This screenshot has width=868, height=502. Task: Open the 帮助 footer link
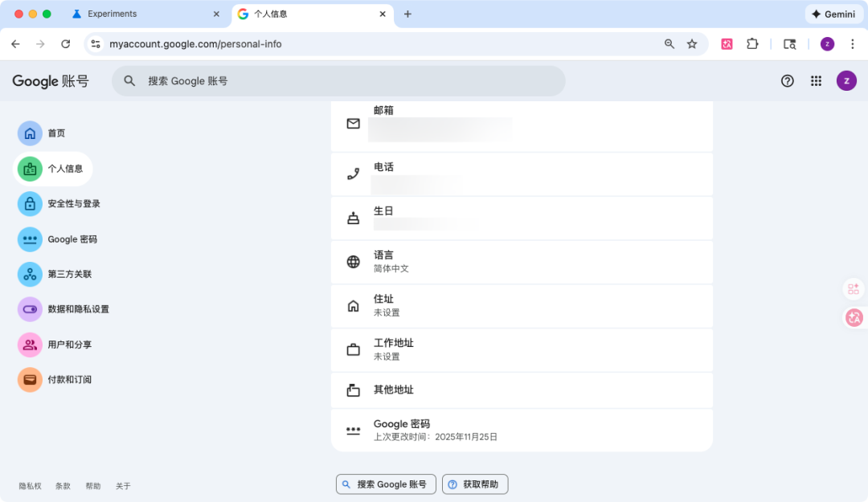coord(93,486)
